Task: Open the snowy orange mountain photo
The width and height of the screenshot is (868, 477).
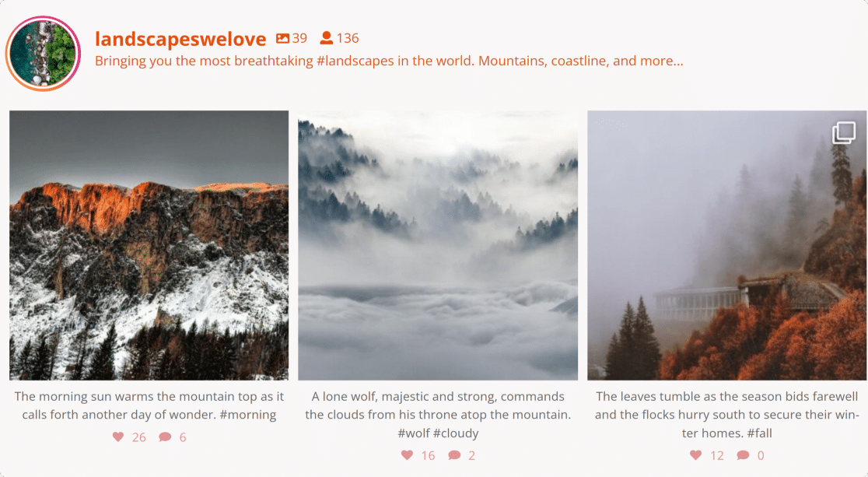Action: (x=149, y=245)
